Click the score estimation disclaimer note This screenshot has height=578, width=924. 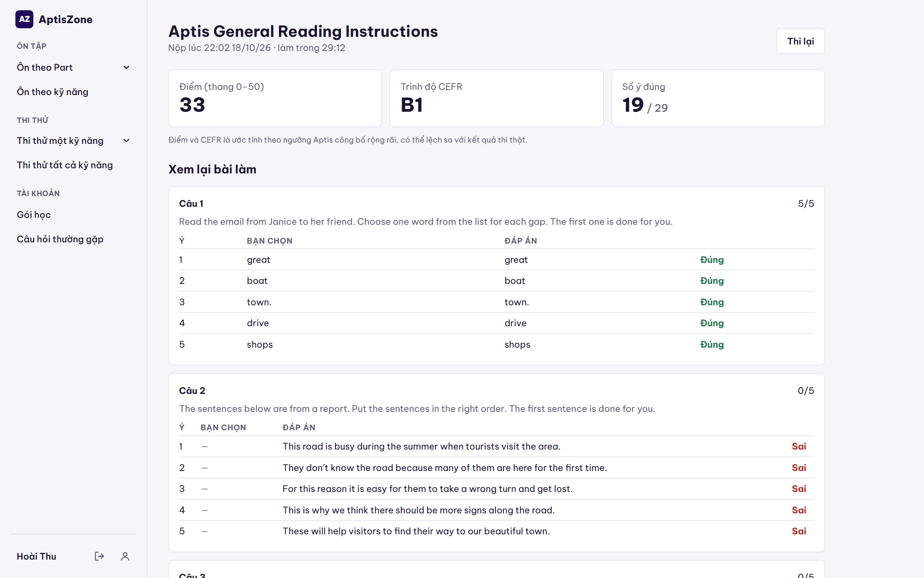(x=348, y=140)
